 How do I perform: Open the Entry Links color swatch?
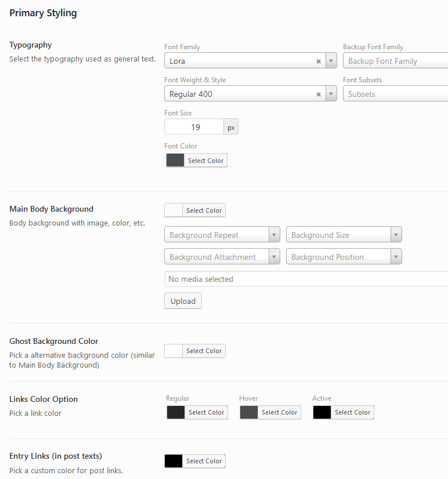point(174,461)
